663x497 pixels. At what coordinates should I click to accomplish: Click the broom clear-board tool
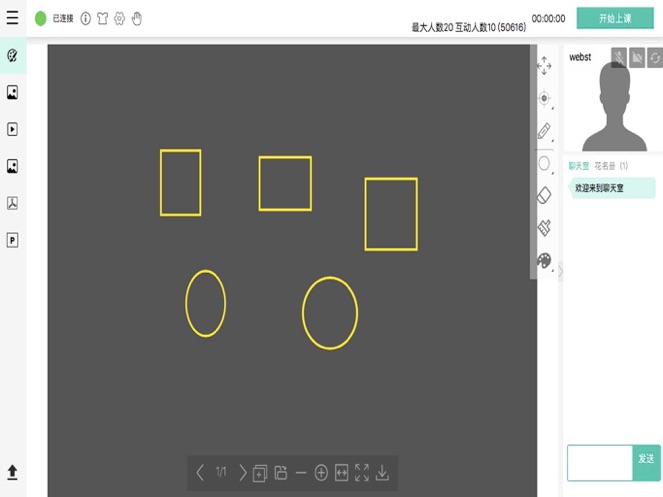pos(544,228)
